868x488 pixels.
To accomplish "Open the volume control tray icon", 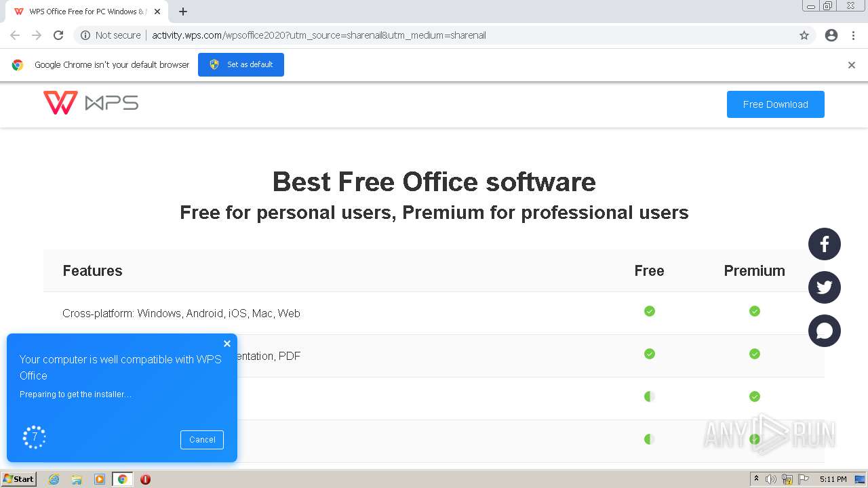I will click(x=771, y=479).
